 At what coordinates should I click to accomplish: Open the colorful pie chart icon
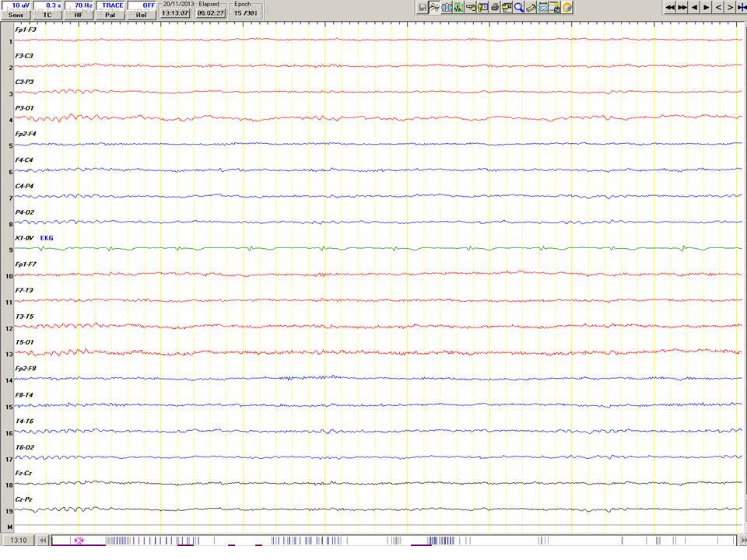[x=567, y=7]
